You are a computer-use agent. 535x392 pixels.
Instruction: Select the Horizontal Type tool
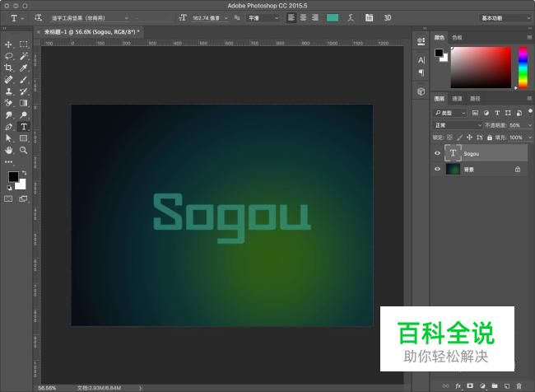23,127
